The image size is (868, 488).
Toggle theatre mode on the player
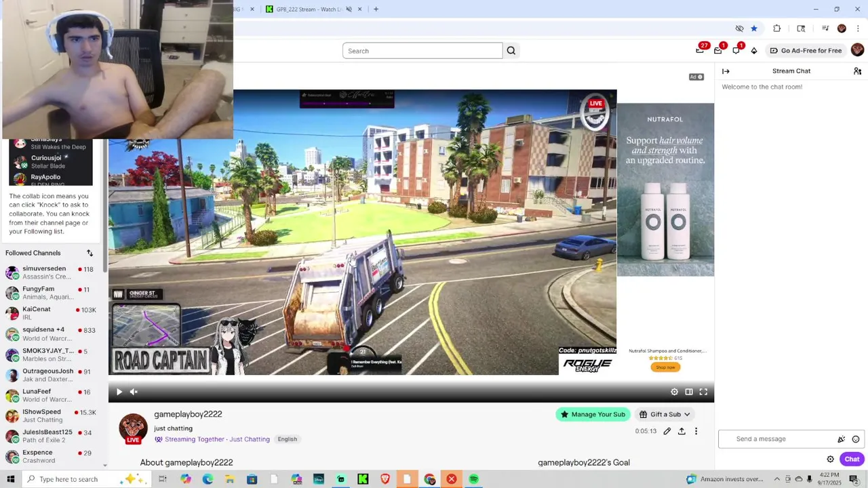pos(689,392)
